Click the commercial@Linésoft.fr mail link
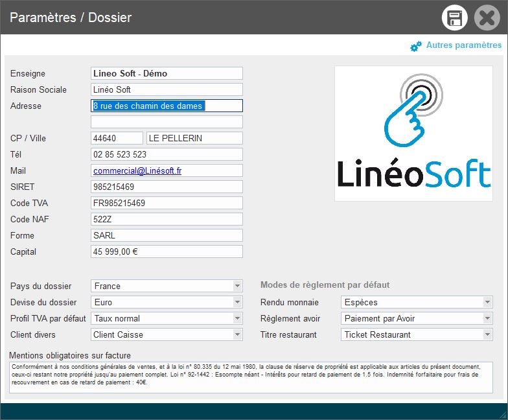 (x=137, y=171)
